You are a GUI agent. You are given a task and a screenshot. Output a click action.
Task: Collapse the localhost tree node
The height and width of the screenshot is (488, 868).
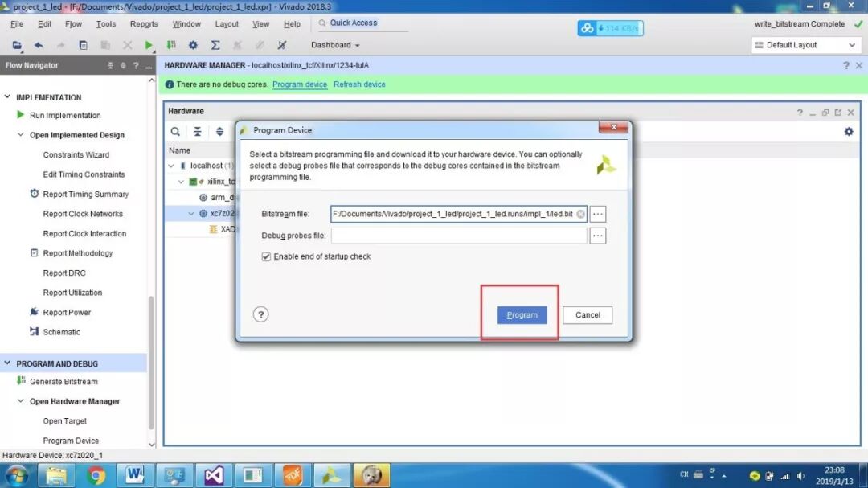171,166
